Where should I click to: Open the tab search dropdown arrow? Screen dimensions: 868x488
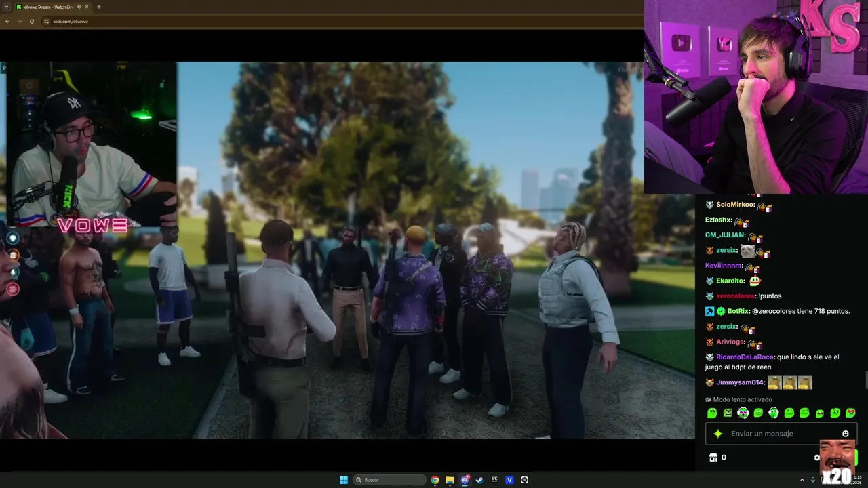point(6,7)
